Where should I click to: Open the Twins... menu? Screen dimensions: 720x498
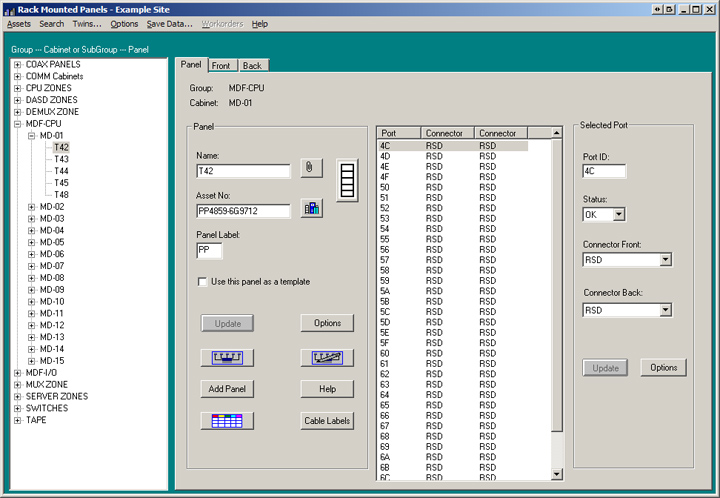(87, 24)
